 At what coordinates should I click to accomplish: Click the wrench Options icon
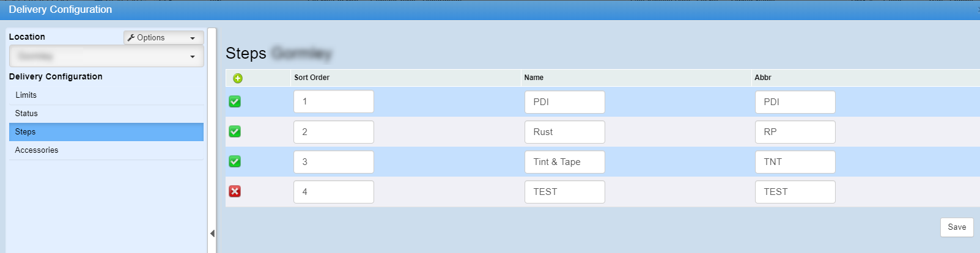[x=131, y=38]
